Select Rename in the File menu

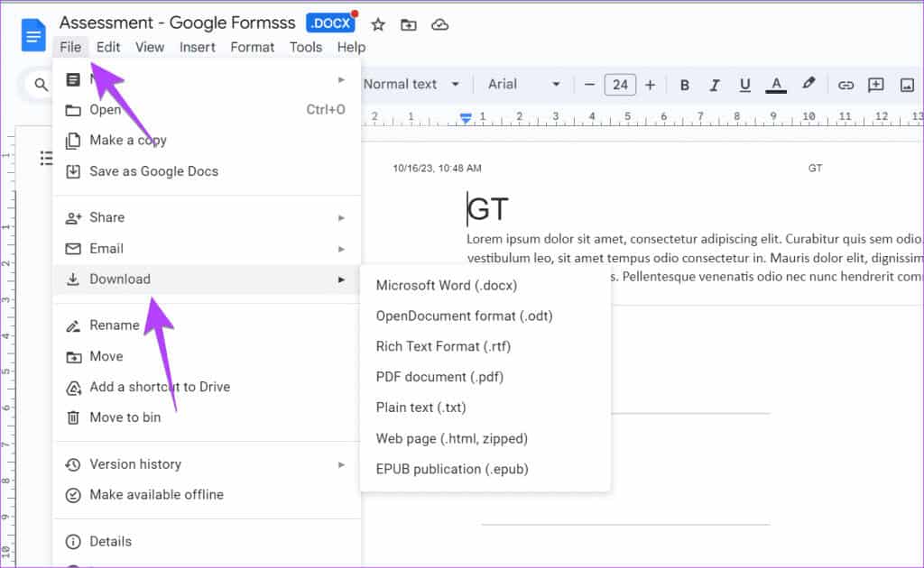(207, 325)
